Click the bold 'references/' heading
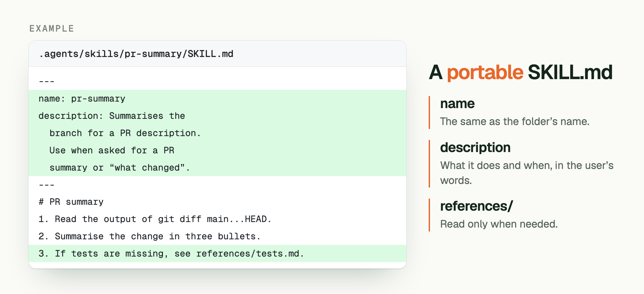Image resolution: width=644 pixels, height=294 pixels. [x=476, y=206]
